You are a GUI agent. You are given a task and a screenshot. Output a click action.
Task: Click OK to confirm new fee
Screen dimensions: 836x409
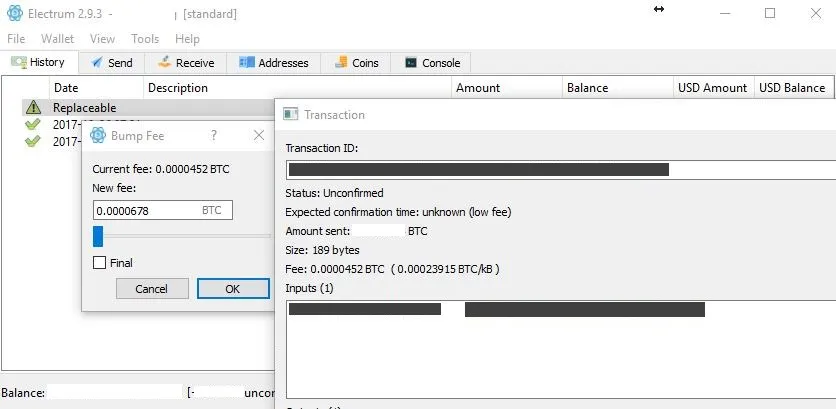coord(233,288)
